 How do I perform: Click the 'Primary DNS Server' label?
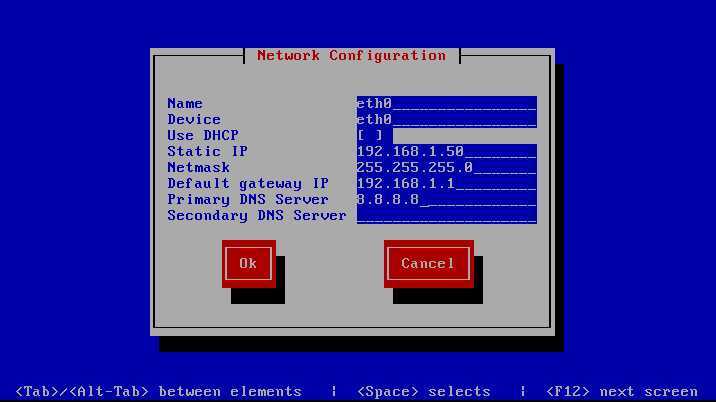(248, 200)
